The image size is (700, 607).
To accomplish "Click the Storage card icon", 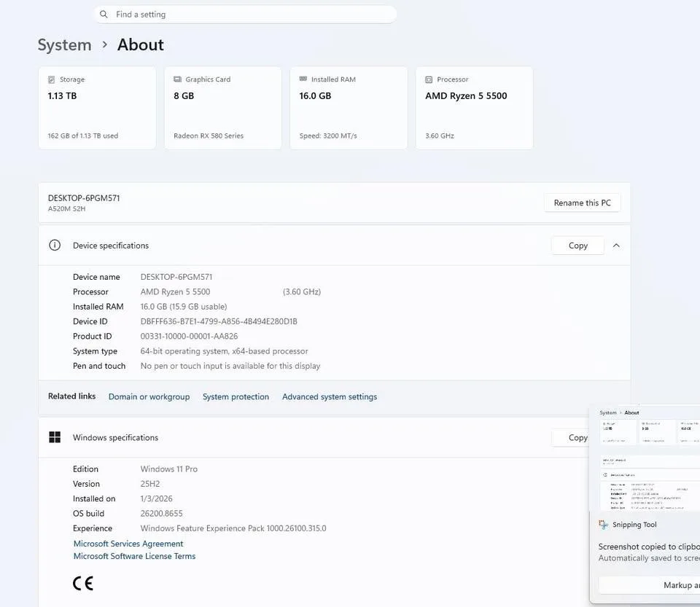I will tap(51, 79).
